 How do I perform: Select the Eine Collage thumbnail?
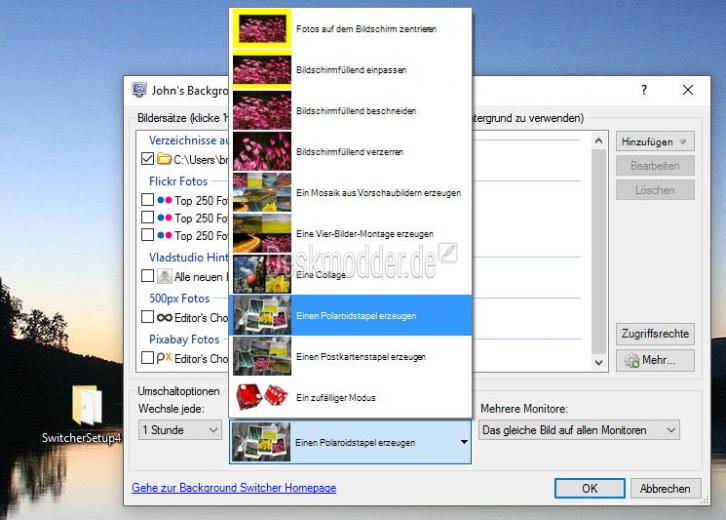[262, 275]
